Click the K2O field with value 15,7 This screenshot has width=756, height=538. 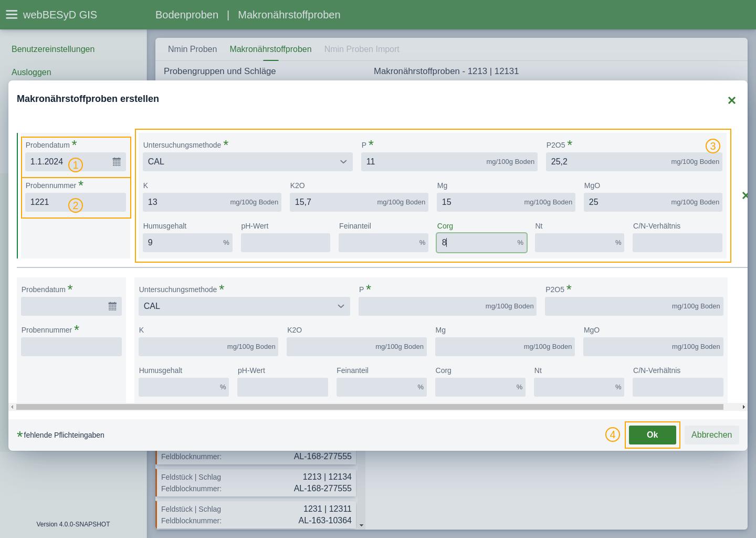tap(359, 202)
